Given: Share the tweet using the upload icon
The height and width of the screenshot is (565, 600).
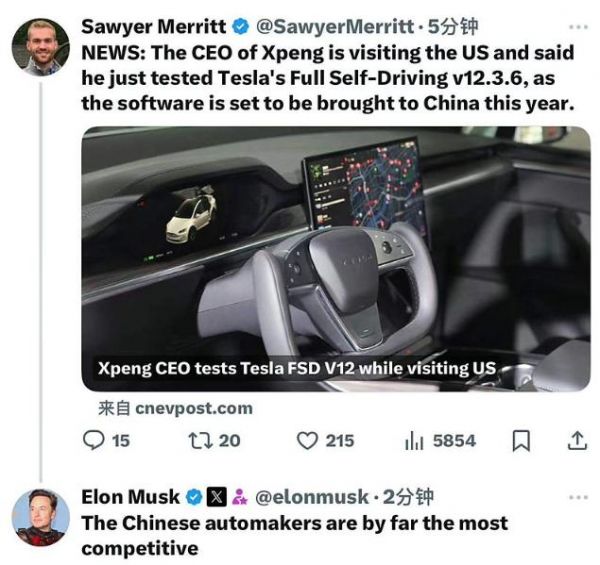Looking at the screenshot, I should tap(577, 441).
